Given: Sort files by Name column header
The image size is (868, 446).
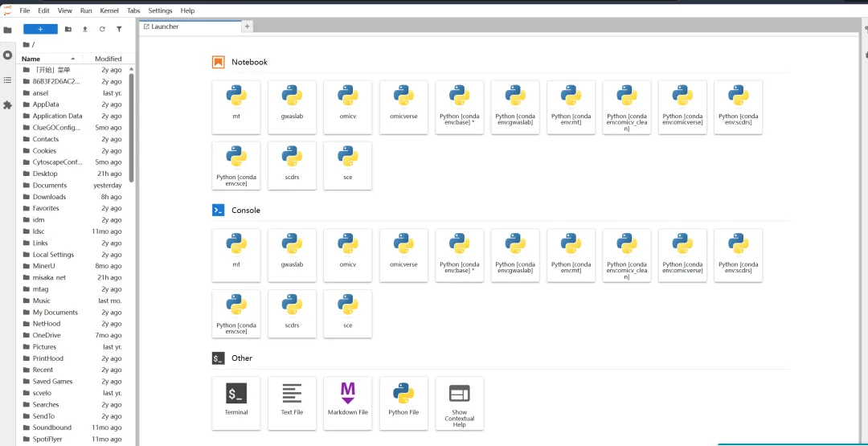Looking at the screenshot, I should [49, 59].
